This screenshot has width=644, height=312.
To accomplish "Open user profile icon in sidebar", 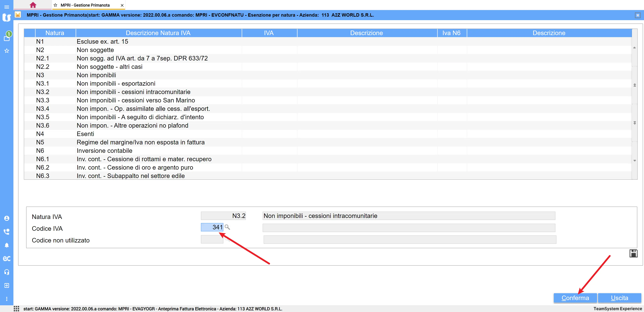I will 7,218.
